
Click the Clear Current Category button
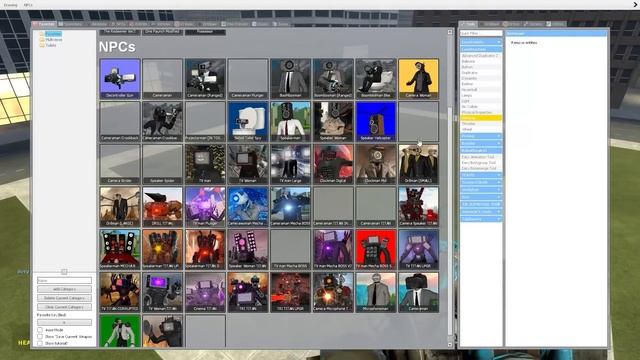click(x=64, y=307)
